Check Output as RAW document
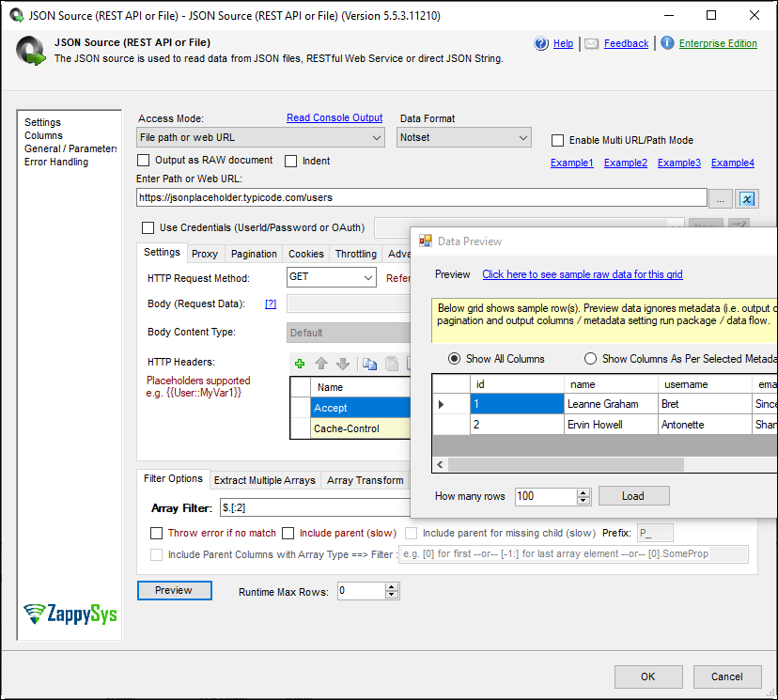The image size is (778, 700). point(144,161)
